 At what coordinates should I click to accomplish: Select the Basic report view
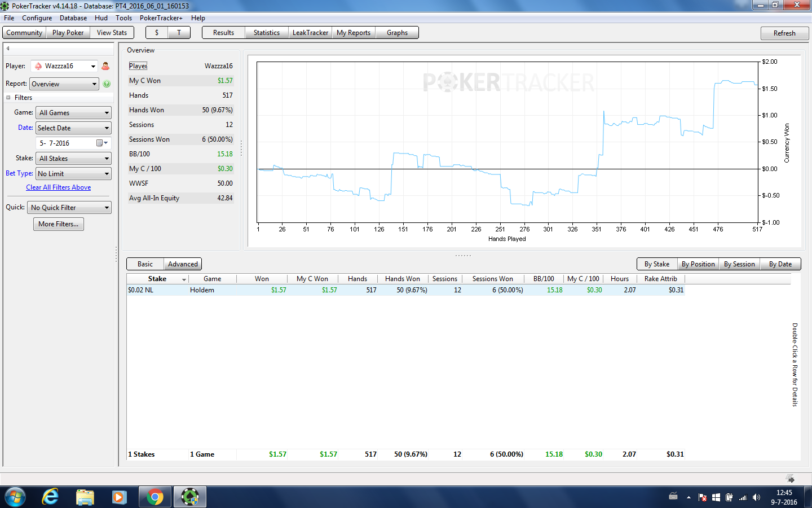pos(145,264)
